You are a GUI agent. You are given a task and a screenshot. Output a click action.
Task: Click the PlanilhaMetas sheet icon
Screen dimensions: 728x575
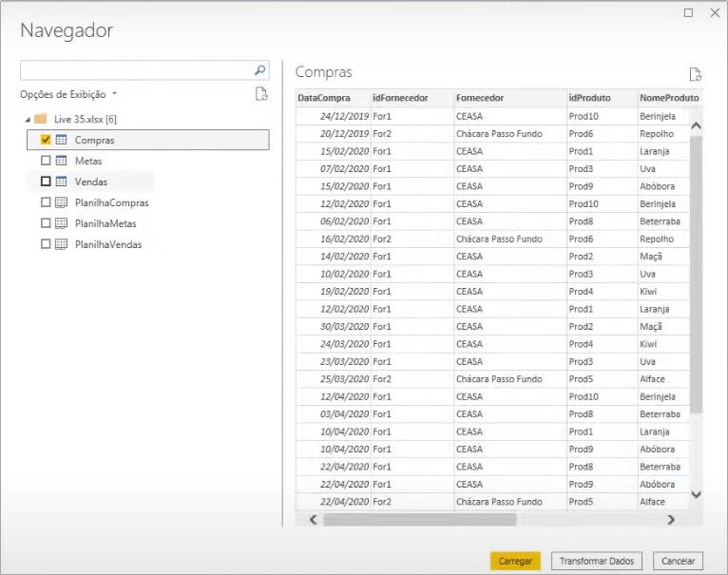click(x=61, y=223)
